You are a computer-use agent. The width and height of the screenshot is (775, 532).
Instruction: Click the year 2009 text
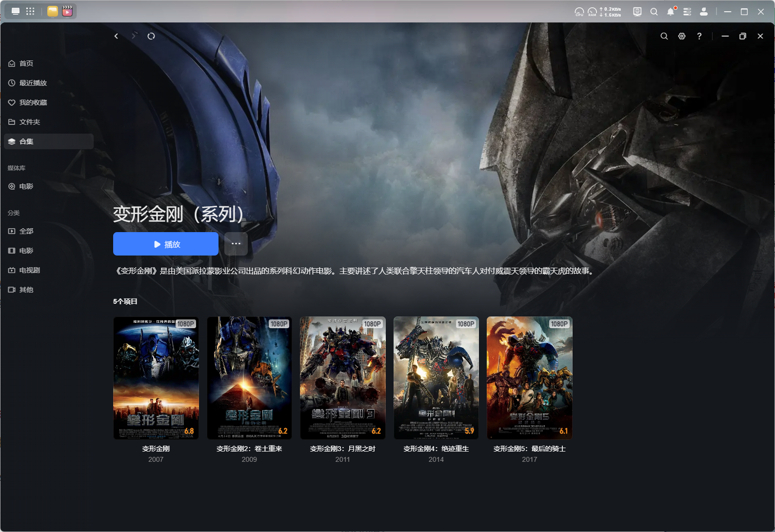tap(249, 459)
